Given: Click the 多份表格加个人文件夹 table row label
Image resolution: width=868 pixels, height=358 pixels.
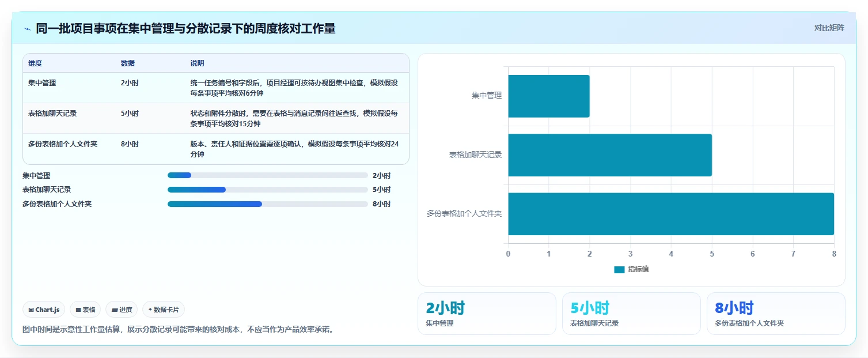Looking at the screenshot, I should click(63, 144).
